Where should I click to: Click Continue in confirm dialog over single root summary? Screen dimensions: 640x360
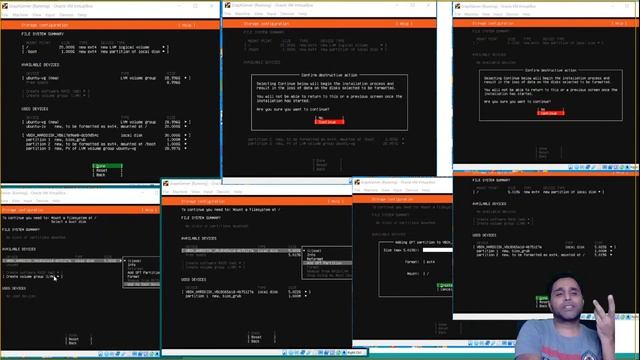(x=550, y=113)
